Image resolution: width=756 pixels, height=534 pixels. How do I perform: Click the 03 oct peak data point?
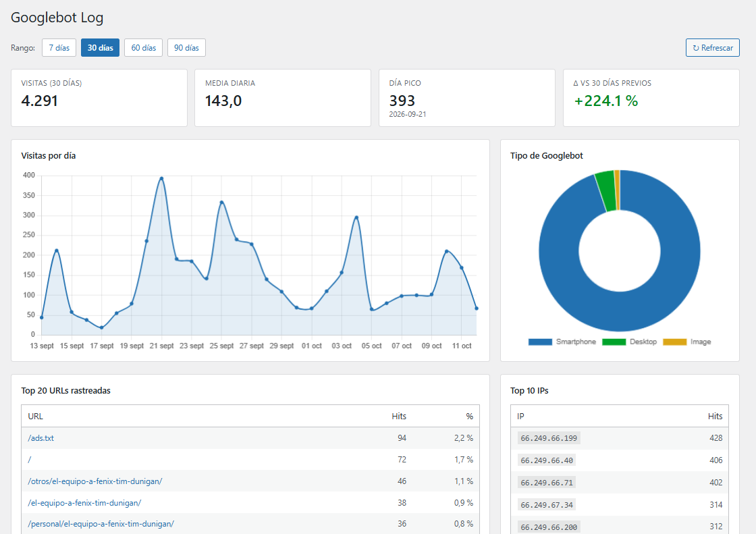click(356, 217)
